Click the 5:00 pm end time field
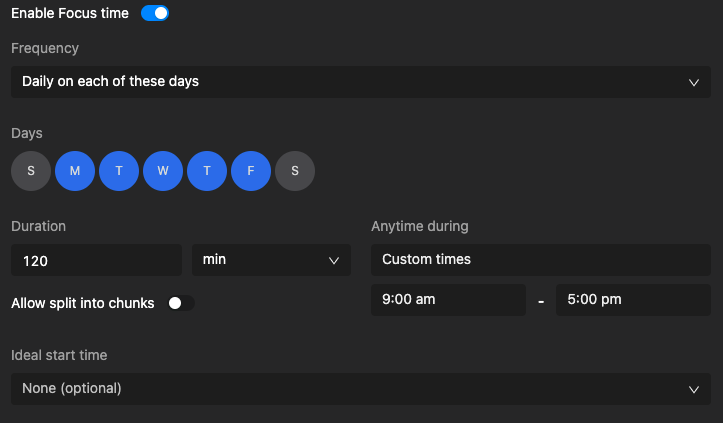 coord(633,300)
